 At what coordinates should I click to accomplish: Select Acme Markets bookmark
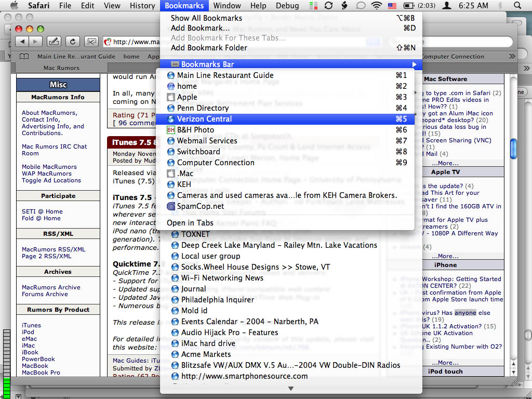(291, 354)
